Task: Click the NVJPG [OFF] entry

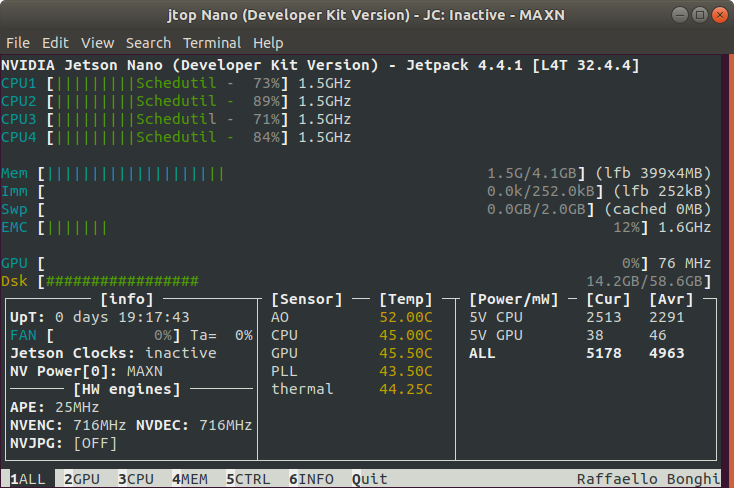Action: tap(64, 443)
